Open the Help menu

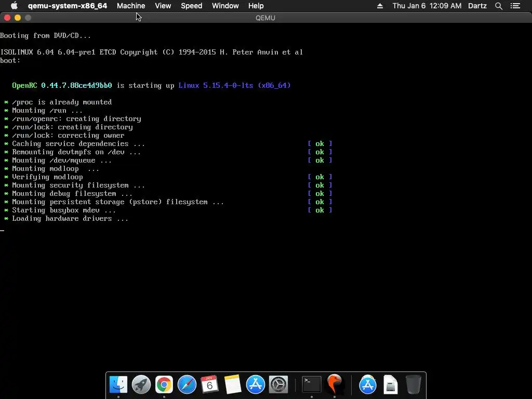tap(256, 6)
